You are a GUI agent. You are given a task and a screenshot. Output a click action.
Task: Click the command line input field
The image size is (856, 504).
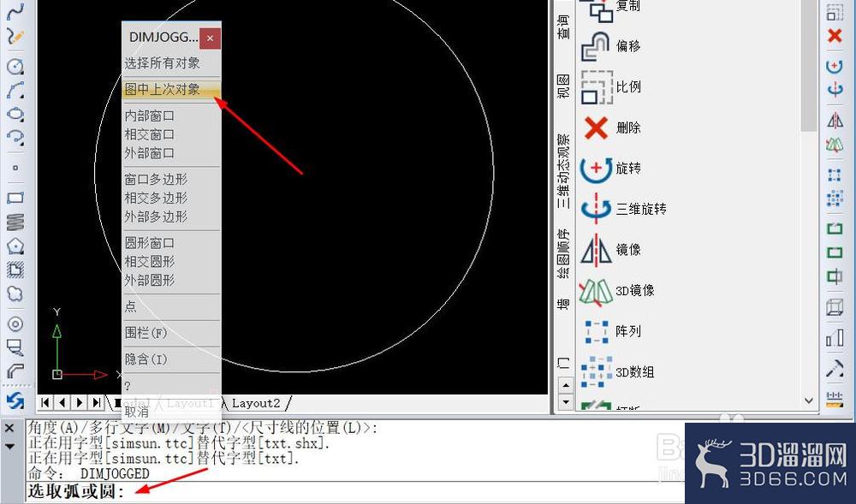355,491
